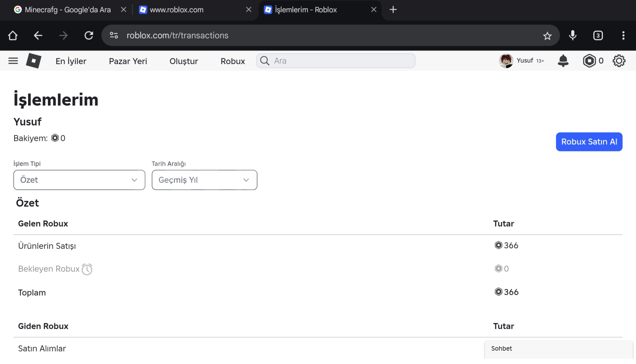Viewport: 636px width, 364px height.
Task: Open Yusuf's avatar profile picture
Action: point(506,61)
